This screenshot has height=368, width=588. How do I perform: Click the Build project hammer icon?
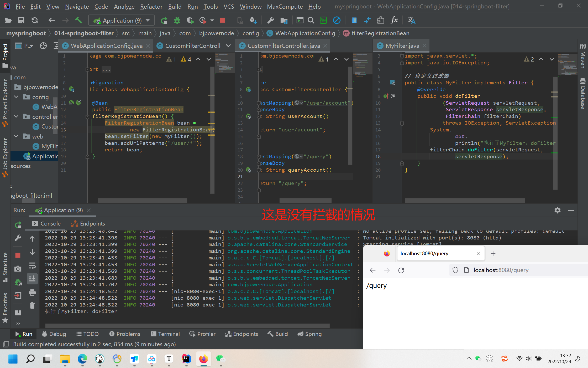coord(78,20)
